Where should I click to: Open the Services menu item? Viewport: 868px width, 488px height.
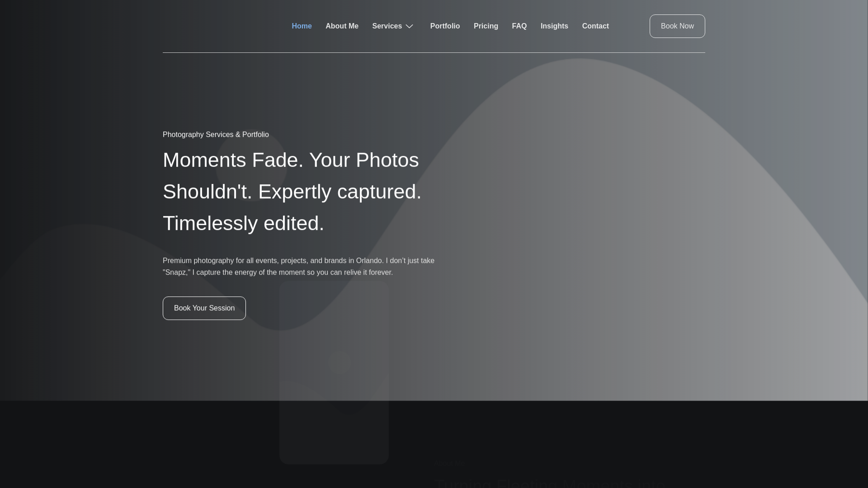tap(387, 26)
